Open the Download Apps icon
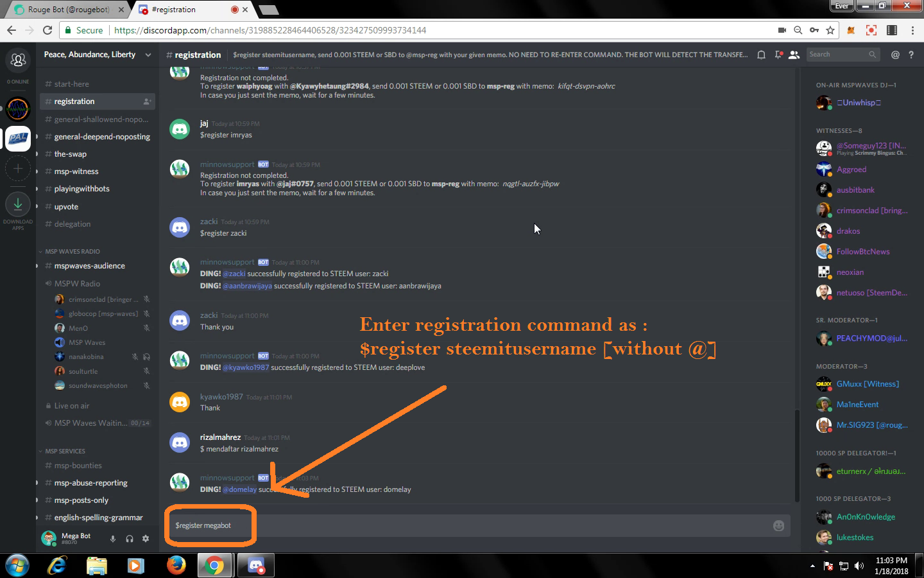This screenshot has width=924, height=578. tap(18, 204)
